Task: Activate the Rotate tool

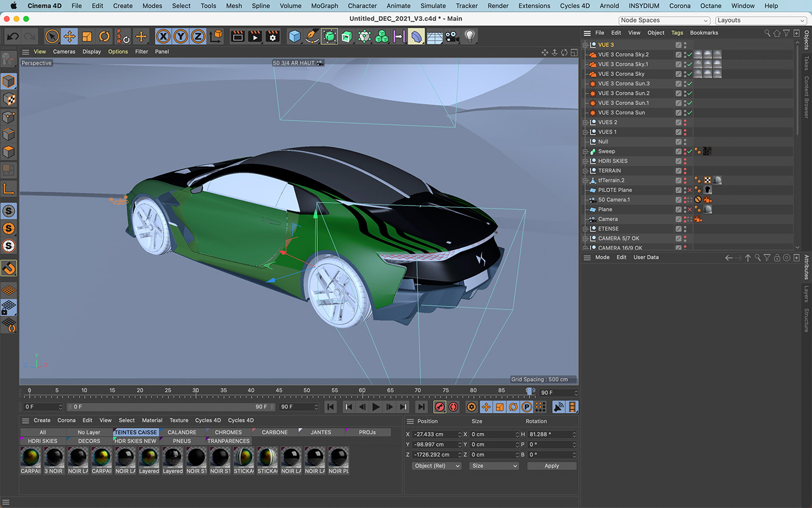Action: (104, 36)
